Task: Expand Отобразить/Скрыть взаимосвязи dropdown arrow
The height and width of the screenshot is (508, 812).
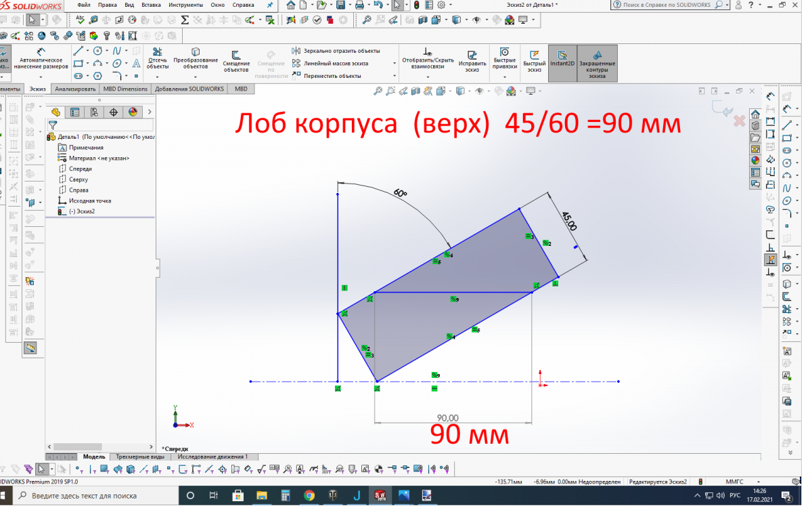Action: (x=428, y=77)
